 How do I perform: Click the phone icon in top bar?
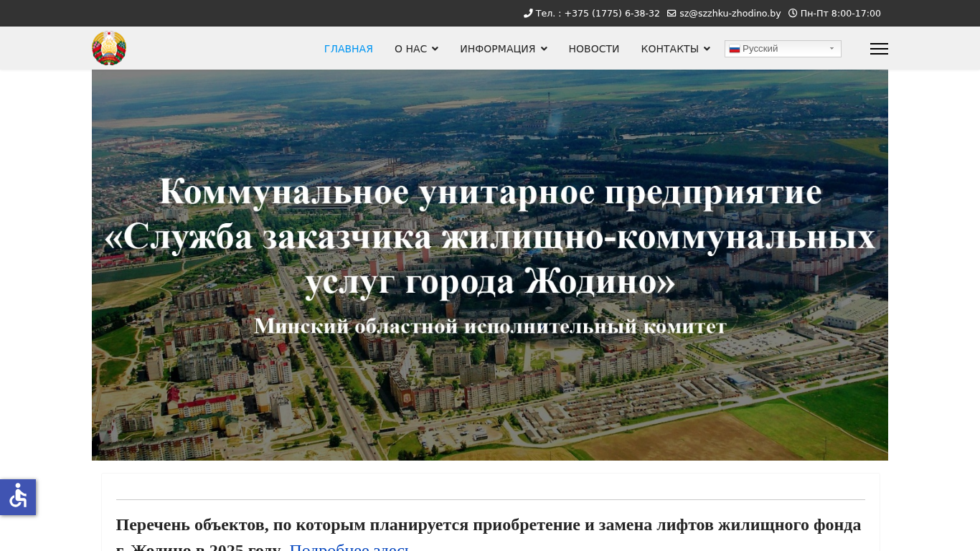[528, 13]
